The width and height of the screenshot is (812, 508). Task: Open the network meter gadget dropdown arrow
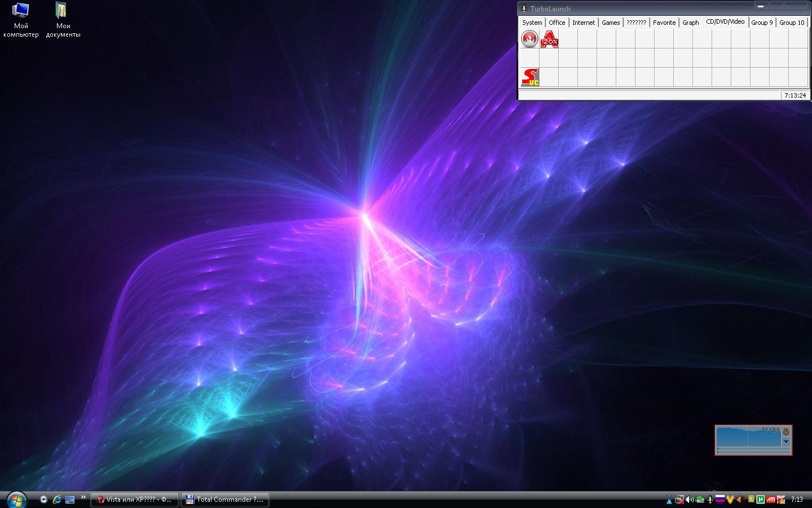[786, 441]
